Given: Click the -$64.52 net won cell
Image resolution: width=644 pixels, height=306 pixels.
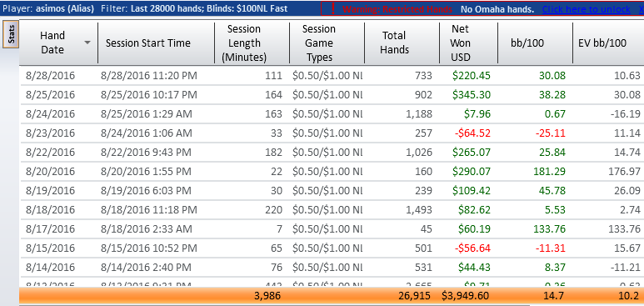Looking at the screenshot, I should (471, 133).
